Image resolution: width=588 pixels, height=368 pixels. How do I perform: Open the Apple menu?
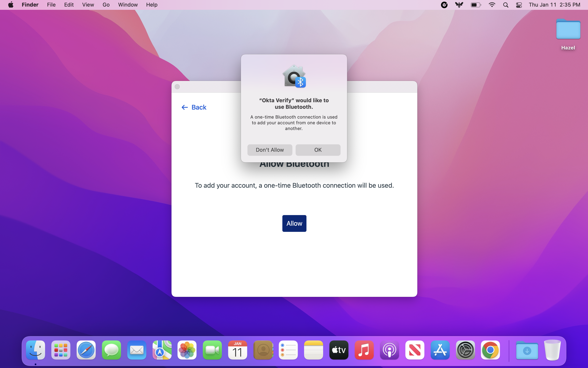click(x=11, y=5)
